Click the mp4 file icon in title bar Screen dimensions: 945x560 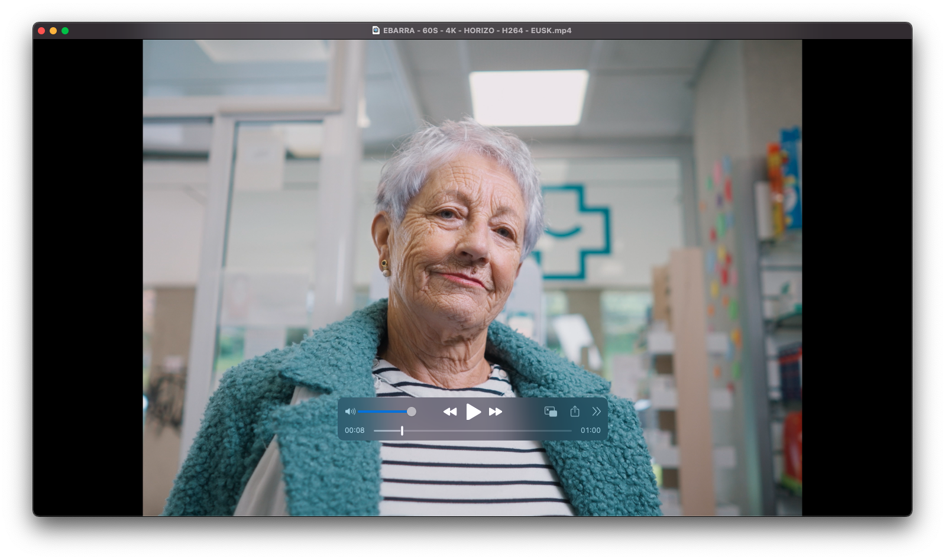[x=376, y=31]
